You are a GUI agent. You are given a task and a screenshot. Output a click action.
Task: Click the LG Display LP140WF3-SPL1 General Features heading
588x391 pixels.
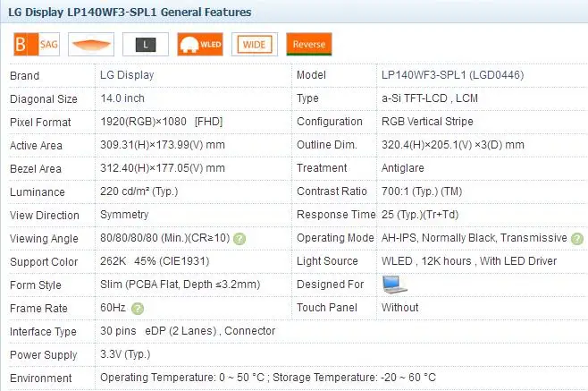pos(130,12)
